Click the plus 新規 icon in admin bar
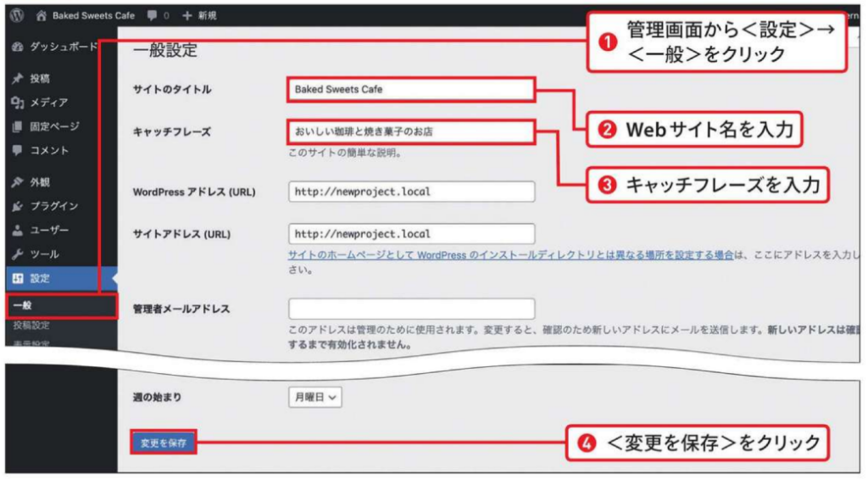 click(x=186, y=15)
